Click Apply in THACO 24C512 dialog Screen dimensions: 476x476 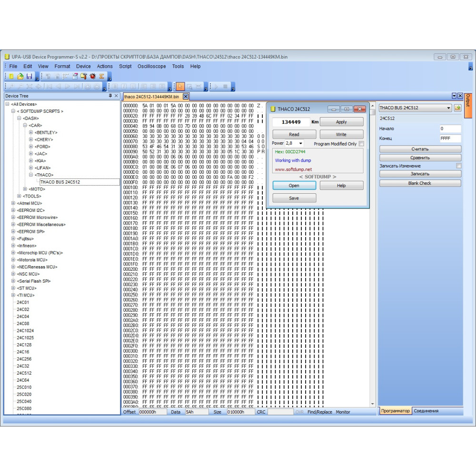click(x=341, y=122)
